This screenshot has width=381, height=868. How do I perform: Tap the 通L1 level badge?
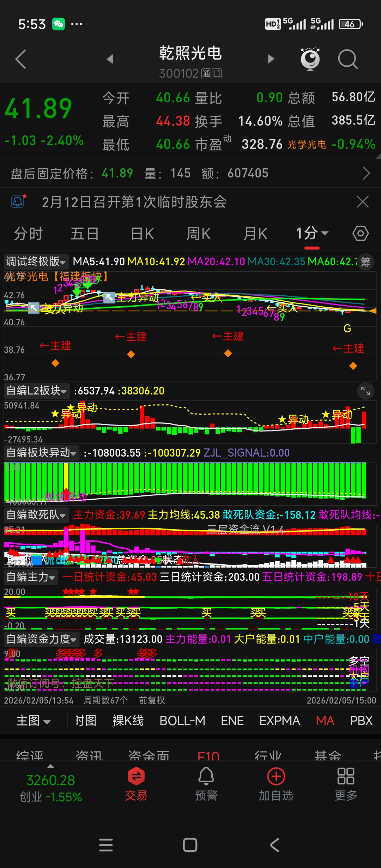(x=211, y=73)
